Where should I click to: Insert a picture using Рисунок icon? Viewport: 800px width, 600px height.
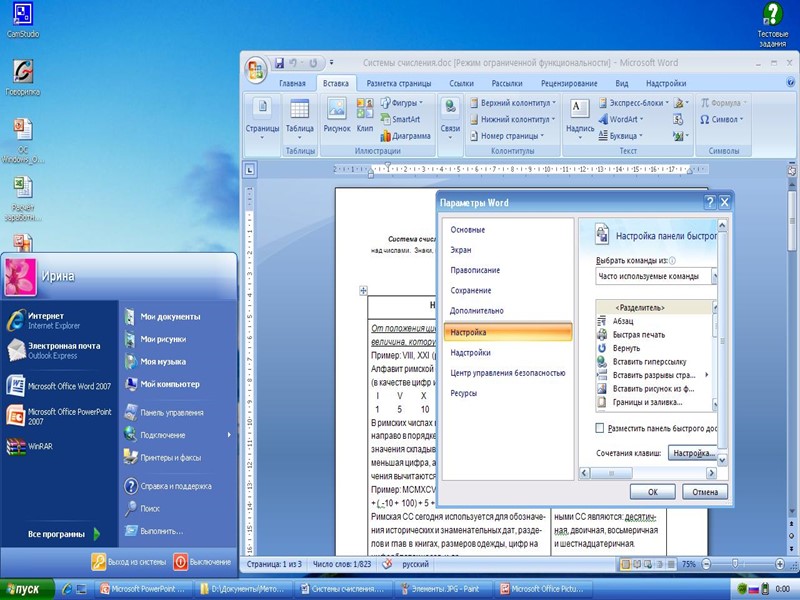[x=337, y=116]
